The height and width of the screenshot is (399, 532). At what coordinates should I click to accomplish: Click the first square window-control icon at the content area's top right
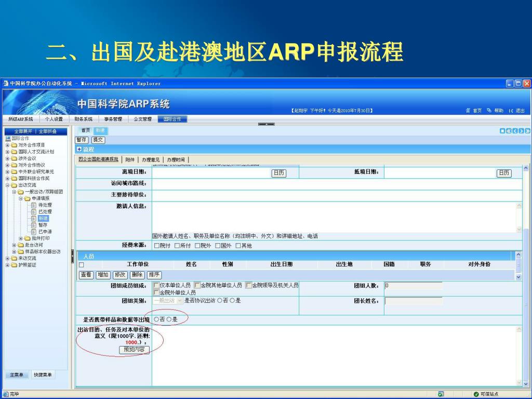[503, 130]
